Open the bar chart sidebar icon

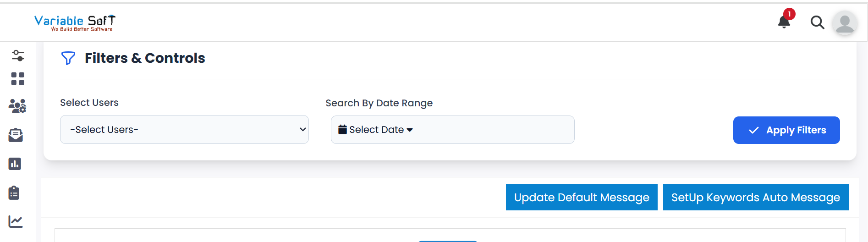15,164
